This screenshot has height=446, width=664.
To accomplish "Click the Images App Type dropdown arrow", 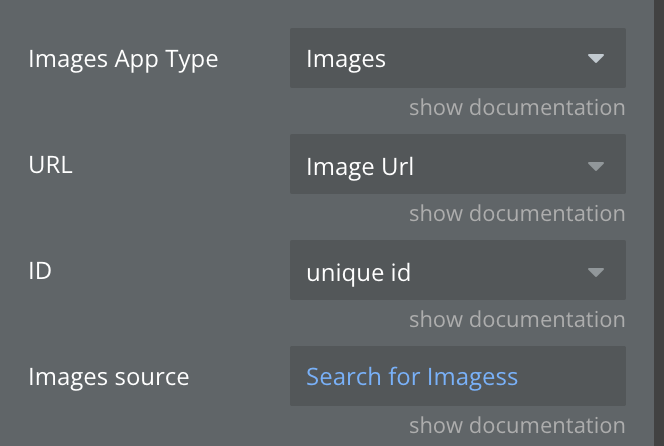I will (x=596, y=59).
